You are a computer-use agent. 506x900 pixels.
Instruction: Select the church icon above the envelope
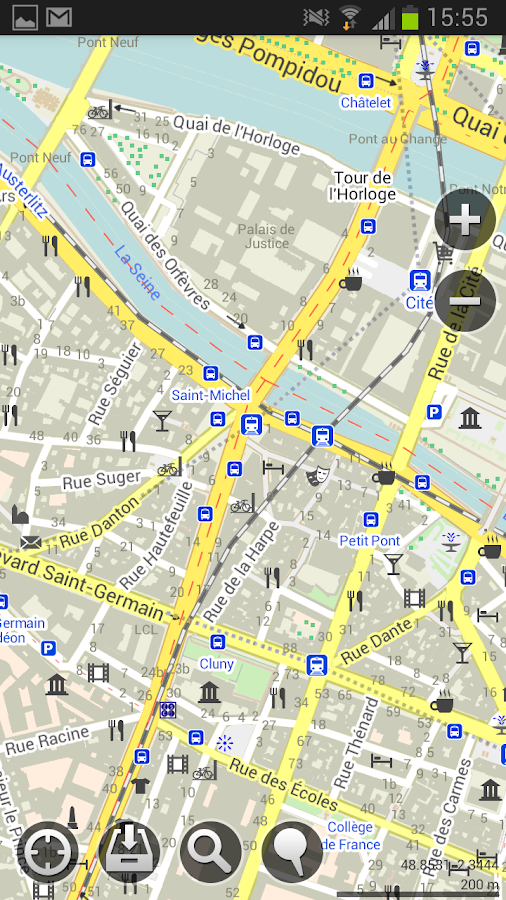click(x=20, y=514)
